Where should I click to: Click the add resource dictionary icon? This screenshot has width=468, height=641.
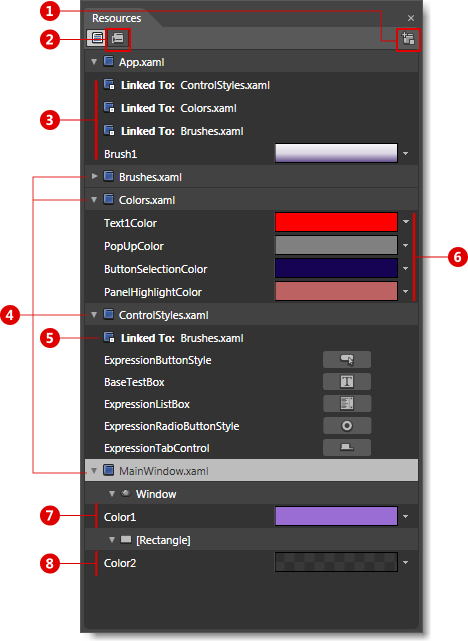408,39
